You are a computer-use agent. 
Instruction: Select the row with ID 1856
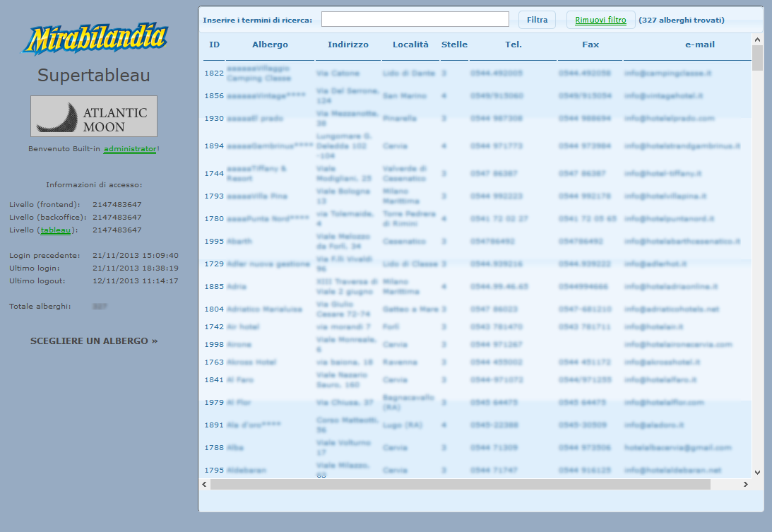tap(477, 95)
